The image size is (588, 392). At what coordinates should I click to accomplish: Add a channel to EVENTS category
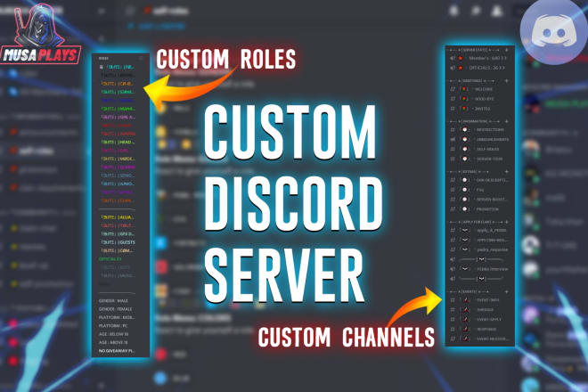(x=506, y=291)
